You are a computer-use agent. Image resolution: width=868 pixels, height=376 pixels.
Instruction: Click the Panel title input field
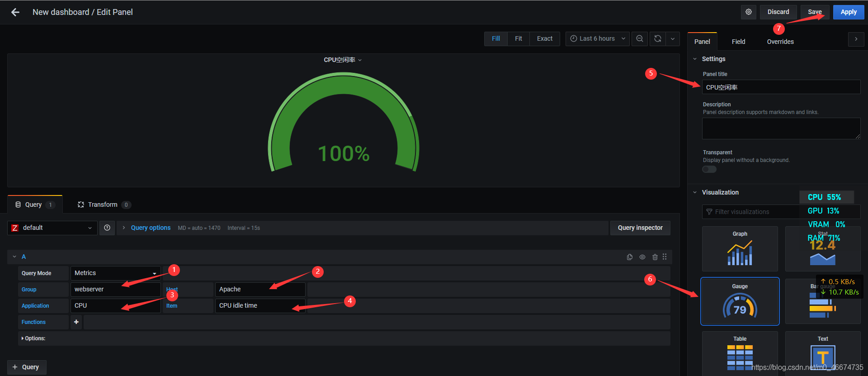(781, 87)
